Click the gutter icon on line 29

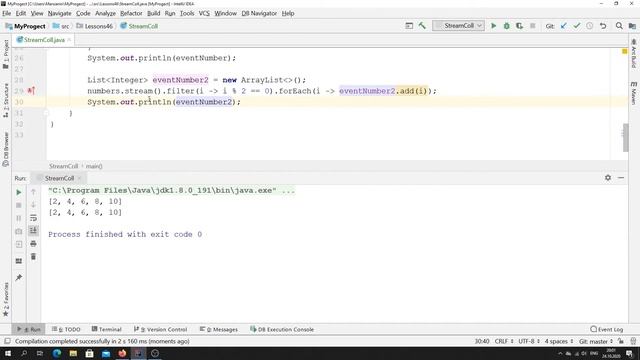pos(31,91)
